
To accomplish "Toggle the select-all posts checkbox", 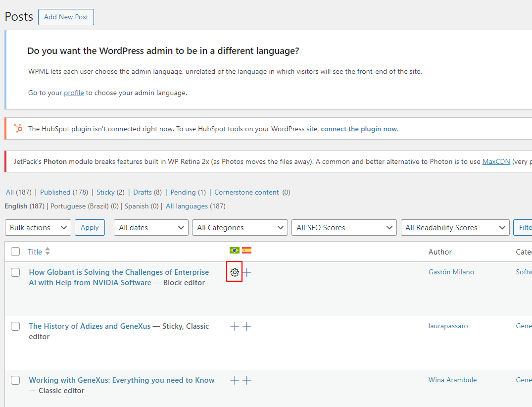I will (x=15, y=252).
